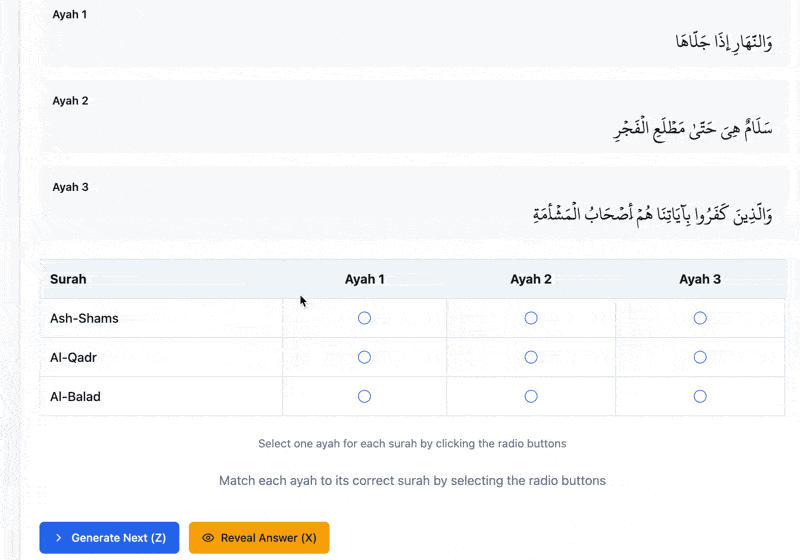Mark Al-Balad for Ayah 3
800x560 pixels.
coord(700,396)
